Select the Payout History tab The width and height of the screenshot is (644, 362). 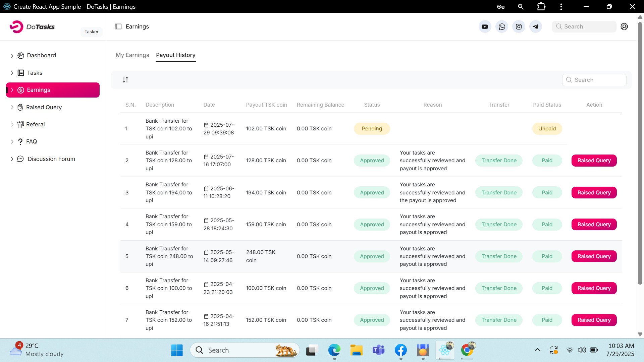[175, 55]
